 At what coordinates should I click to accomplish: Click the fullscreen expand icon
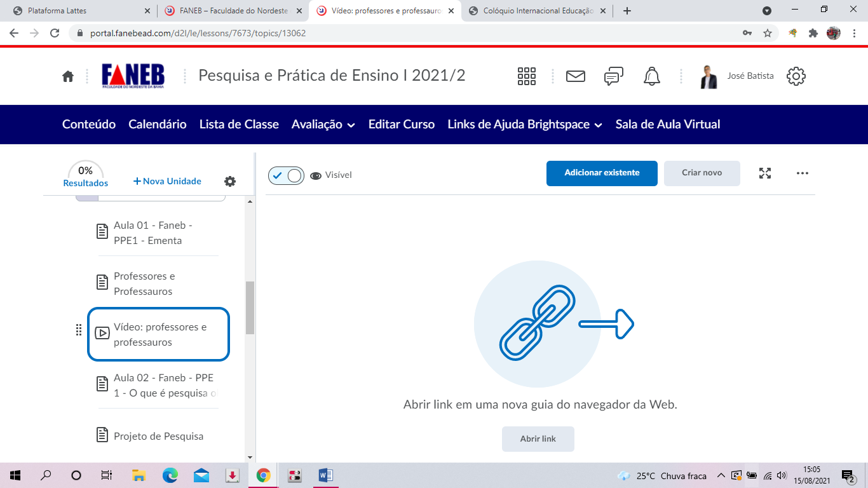click(x=765, y=173)
